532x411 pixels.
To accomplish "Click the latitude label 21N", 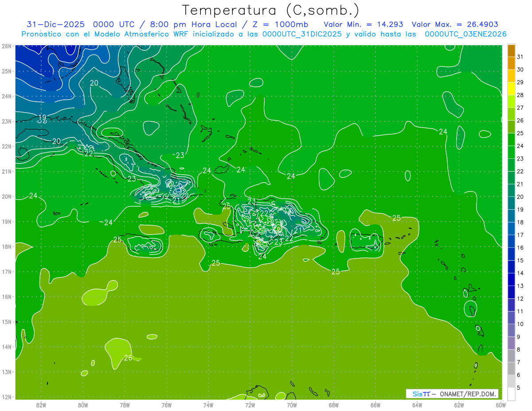I will [6, 171].
